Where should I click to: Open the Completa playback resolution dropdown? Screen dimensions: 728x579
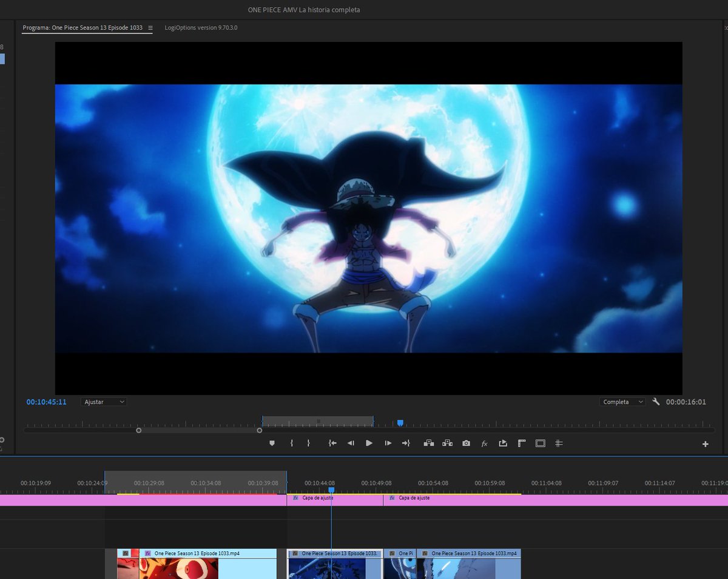click(622, 402)
